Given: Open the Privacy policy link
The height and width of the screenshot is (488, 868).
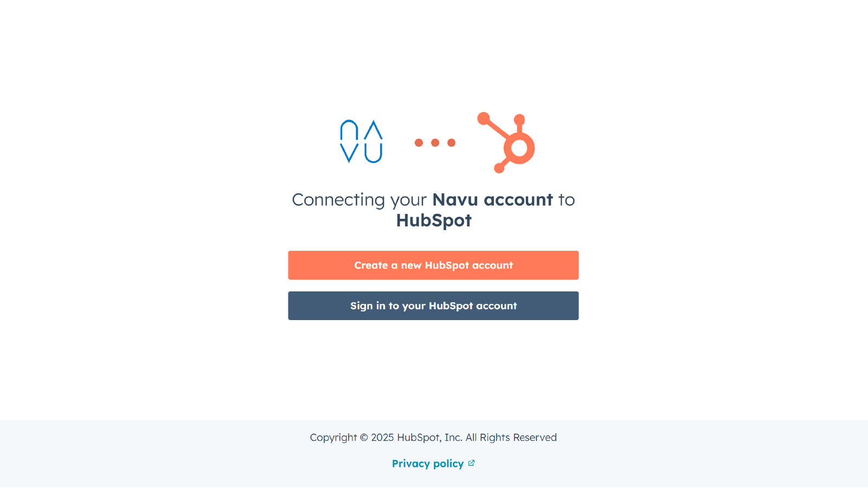Looking at the screenshot, I should 428,464.
